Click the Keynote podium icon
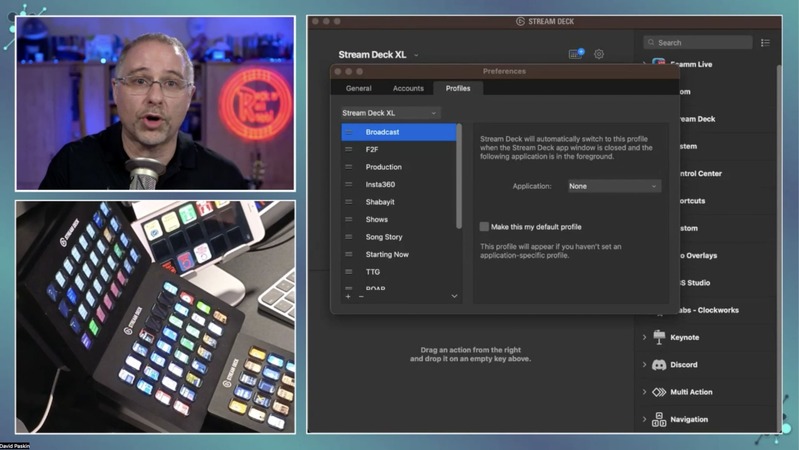The image size is (799, 450). point(659,337)
